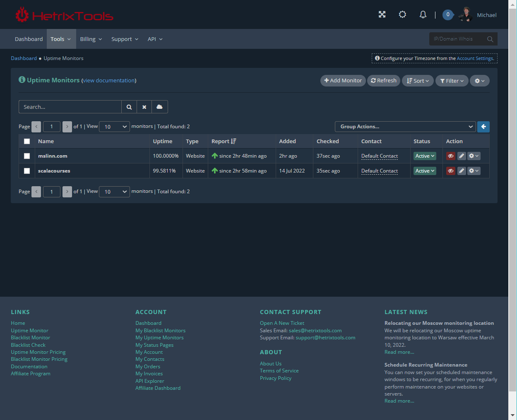
Task: Expand the Active status dropdown for mslinn.com
Action: click(x=425, y=156)
